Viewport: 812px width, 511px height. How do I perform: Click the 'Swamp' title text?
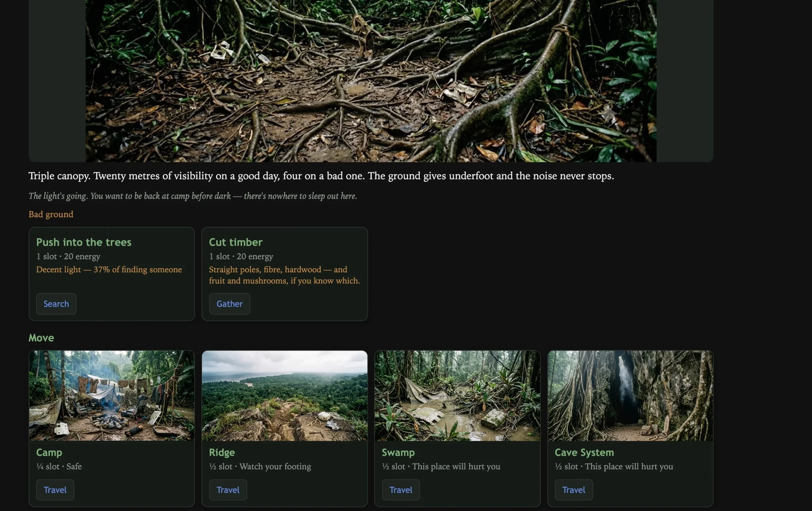pyautogui.click(x=398, y=452)
